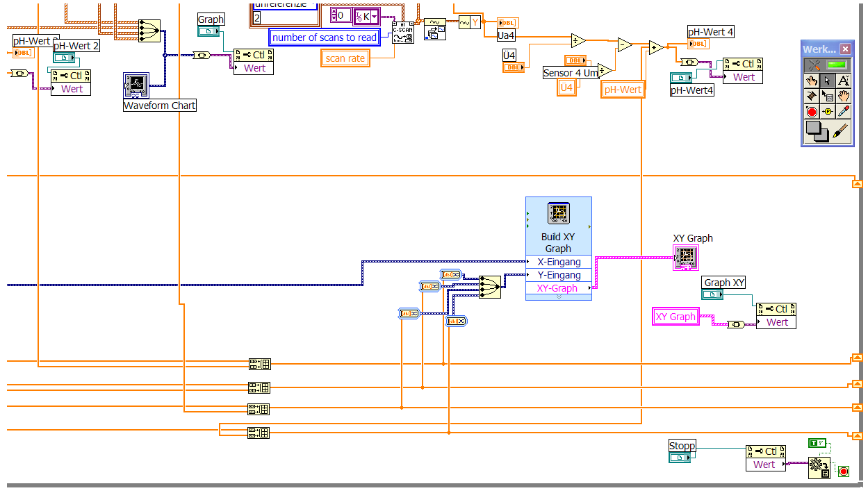
Task: Click Wert property below Graph reference
Action: (254, 68)
